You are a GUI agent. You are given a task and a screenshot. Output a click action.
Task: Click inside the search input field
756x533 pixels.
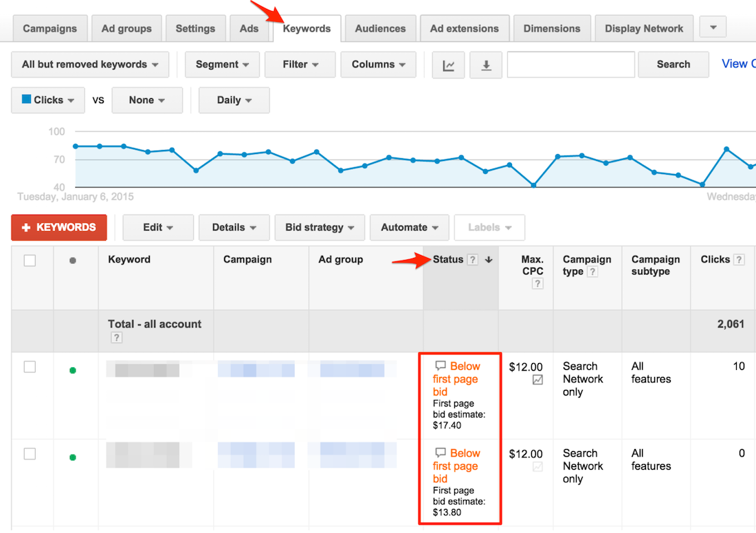pyautogui.click(x=570, y=64)
